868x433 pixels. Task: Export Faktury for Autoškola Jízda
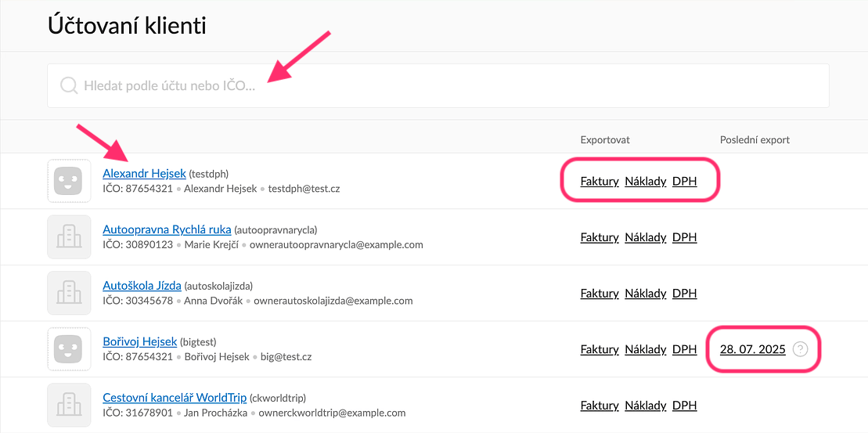pyautogui.click(x=600, y=294)
